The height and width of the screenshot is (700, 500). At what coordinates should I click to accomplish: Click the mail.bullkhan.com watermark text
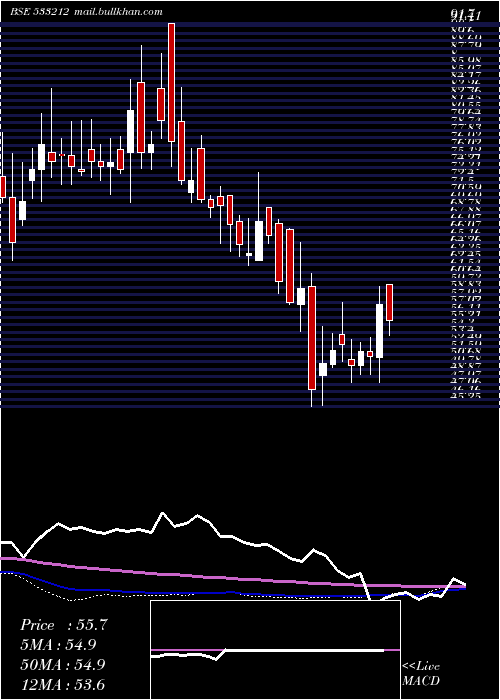tap(117, 12)
